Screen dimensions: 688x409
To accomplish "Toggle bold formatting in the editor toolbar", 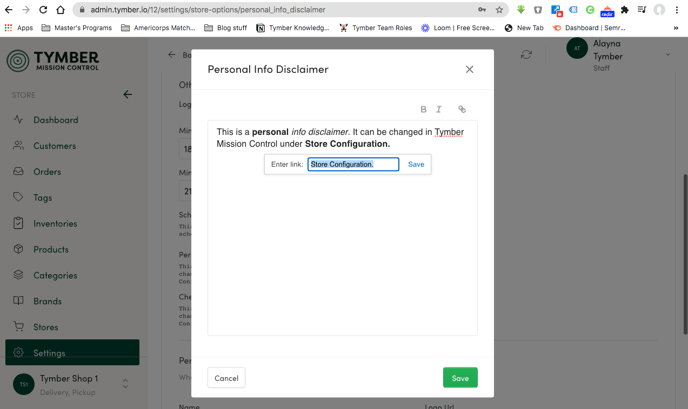I will [x=423, y=110].
